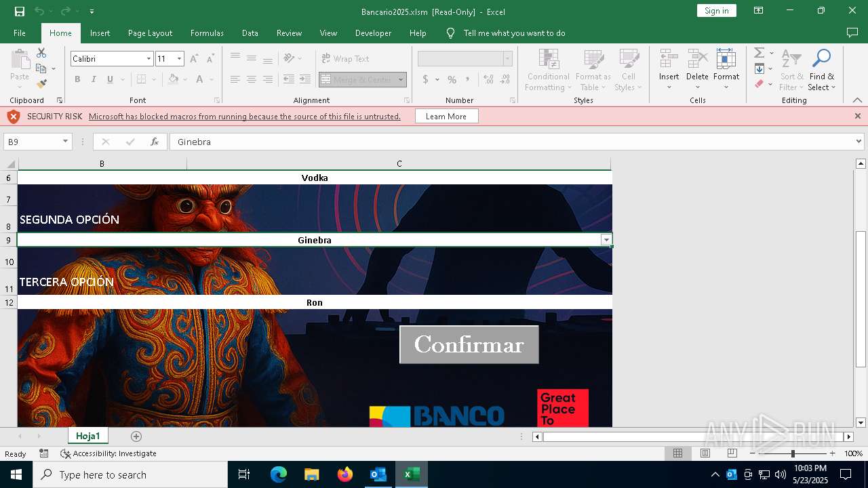Click the Paste clipboard icon
This screenshot has width=868, height=488.
20,60
